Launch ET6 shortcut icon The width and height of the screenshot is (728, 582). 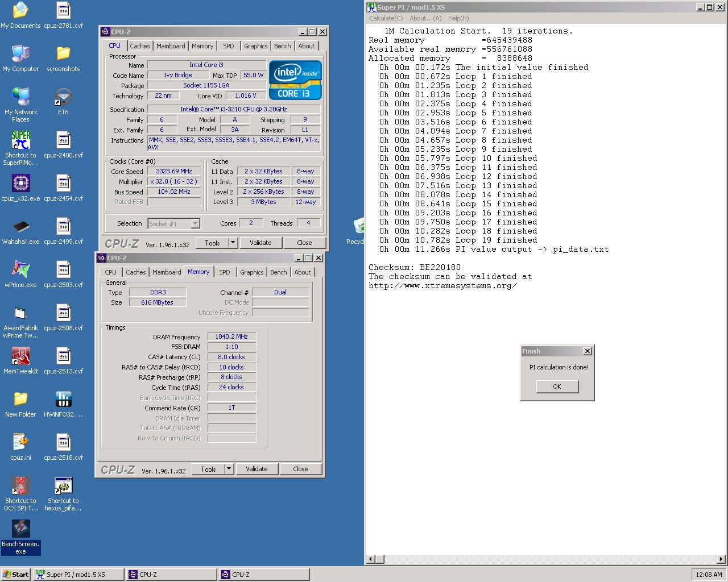coord(63,102)
